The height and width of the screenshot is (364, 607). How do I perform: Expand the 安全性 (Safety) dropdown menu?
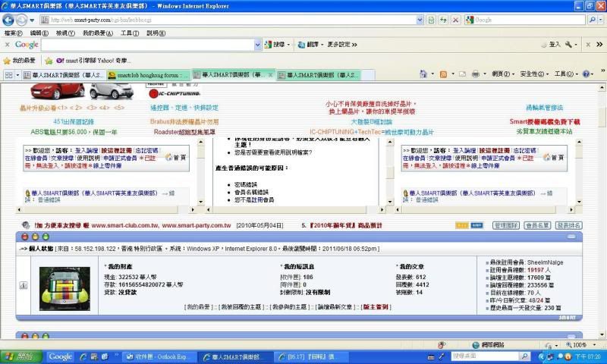point(534,74)
